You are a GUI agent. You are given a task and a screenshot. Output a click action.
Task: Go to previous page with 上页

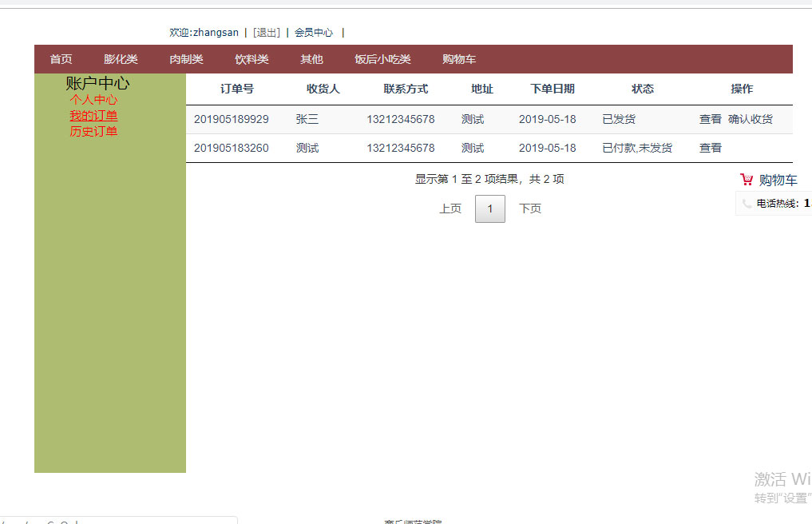450,208
